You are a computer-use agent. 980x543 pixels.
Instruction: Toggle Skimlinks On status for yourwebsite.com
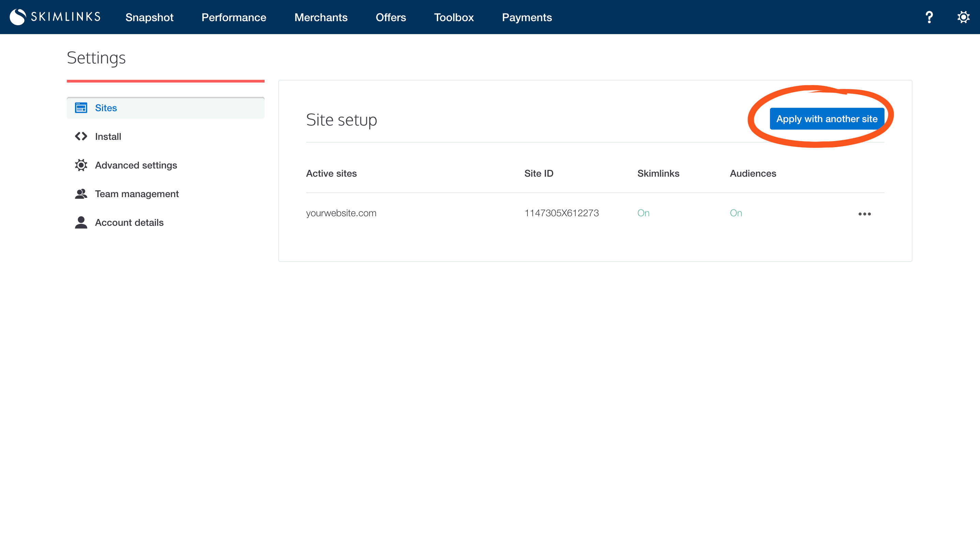(643, 213)
